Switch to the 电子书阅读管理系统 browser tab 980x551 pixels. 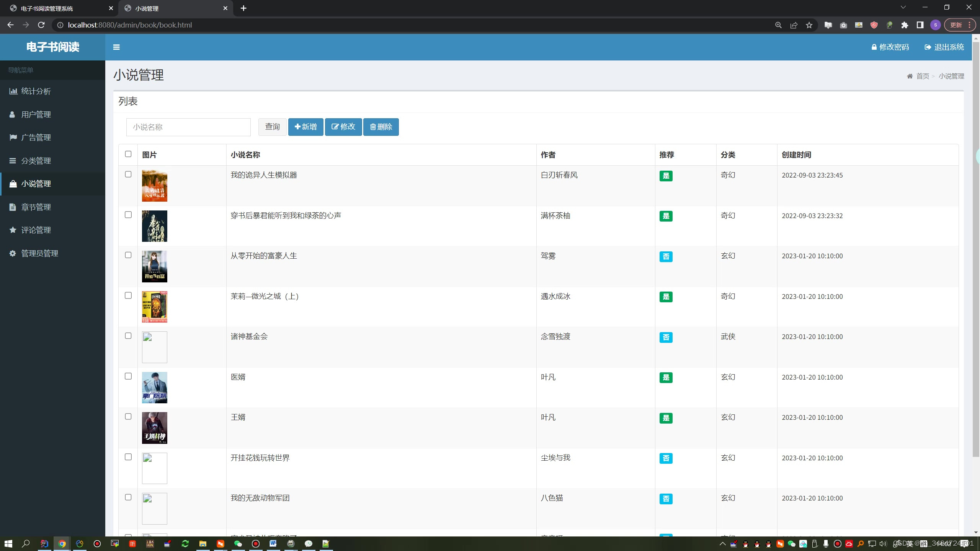47,8
